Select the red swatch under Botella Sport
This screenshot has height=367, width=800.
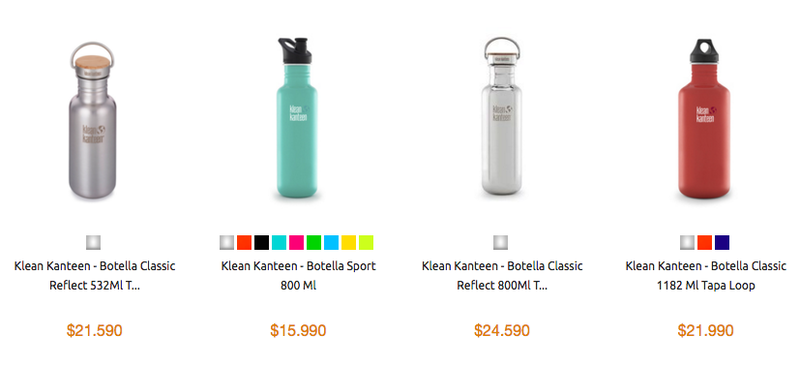[x=244, y=242]
